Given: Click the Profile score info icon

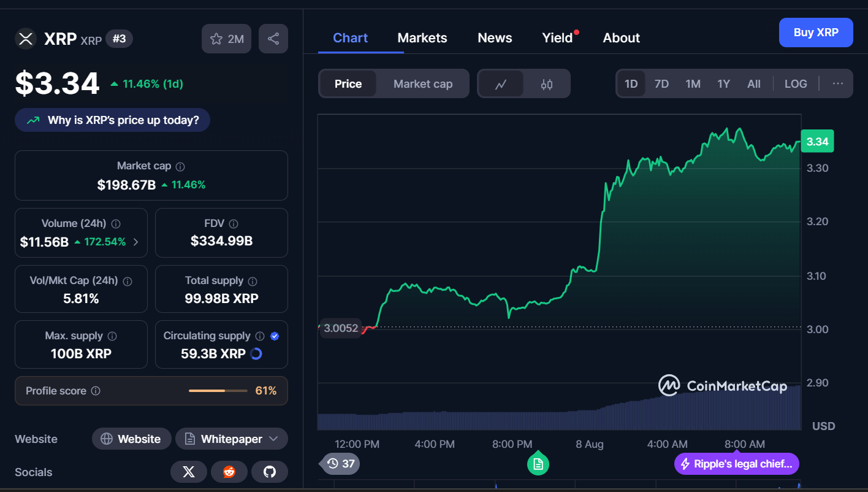Looking at the screenshot, I should 96,391.
